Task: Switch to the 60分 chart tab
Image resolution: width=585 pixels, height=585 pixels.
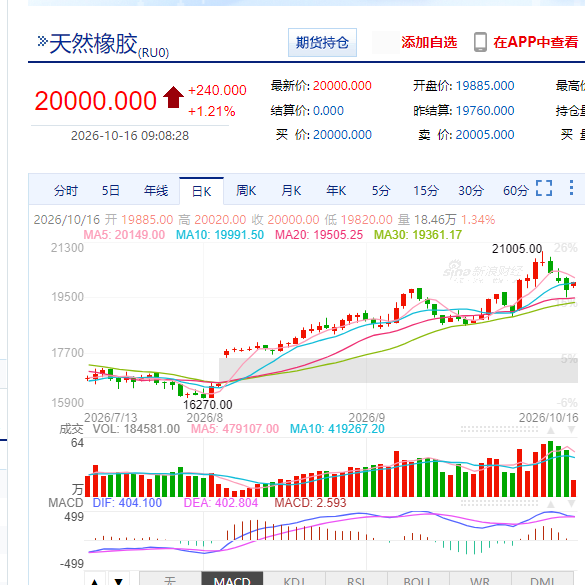Action: pyautogui.click(x=516, y=191)
